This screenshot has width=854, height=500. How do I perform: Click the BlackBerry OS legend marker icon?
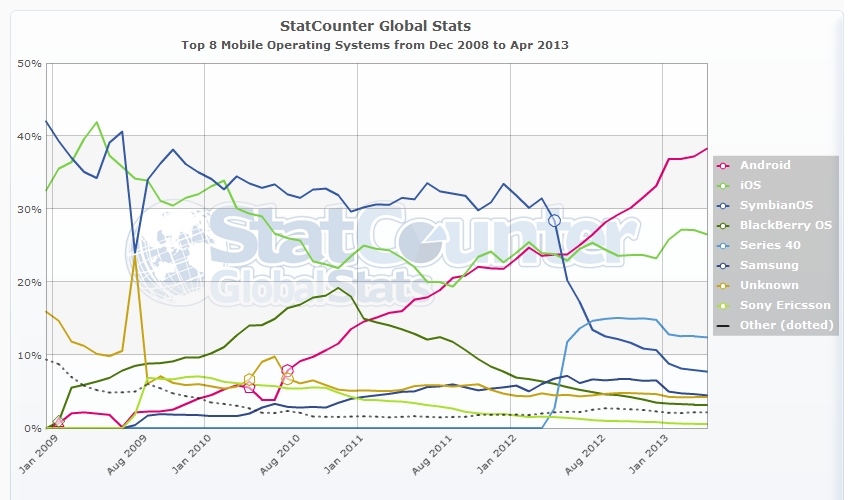pyautogui.click(x=722, y=225)
